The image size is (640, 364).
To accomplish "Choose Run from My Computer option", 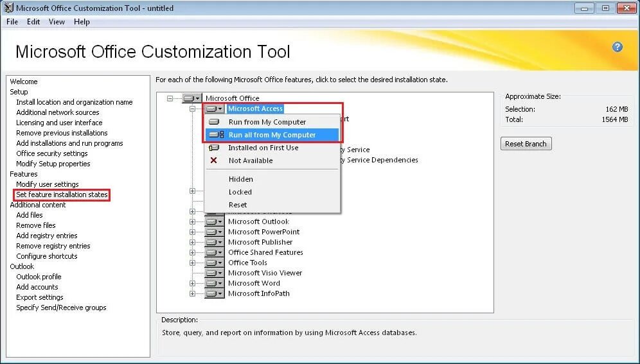I will (x=272, y=122).
